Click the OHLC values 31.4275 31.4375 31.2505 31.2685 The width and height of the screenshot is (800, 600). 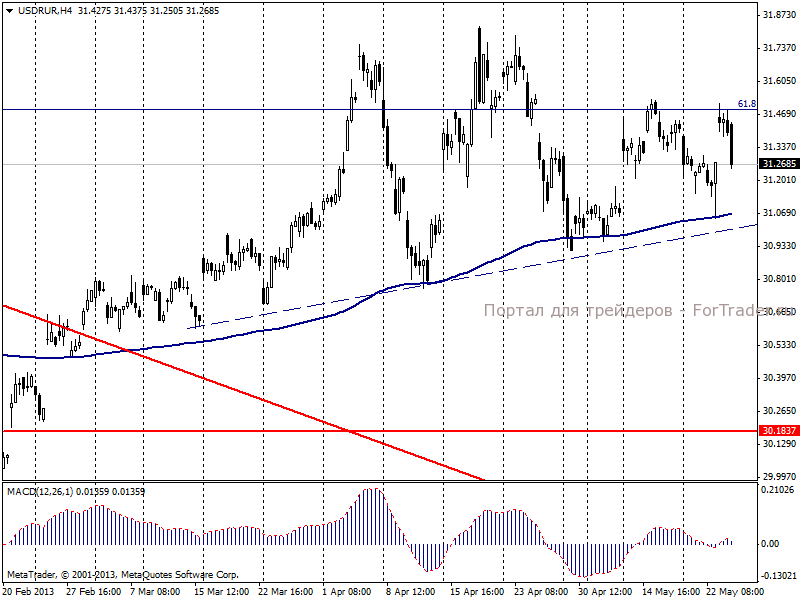pos(148,11)
